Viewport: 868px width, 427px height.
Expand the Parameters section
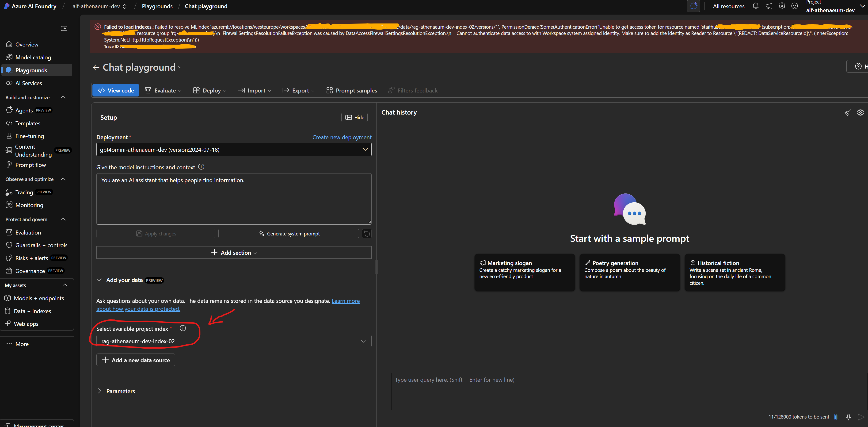pyautogui.click(x=116, y=391)
